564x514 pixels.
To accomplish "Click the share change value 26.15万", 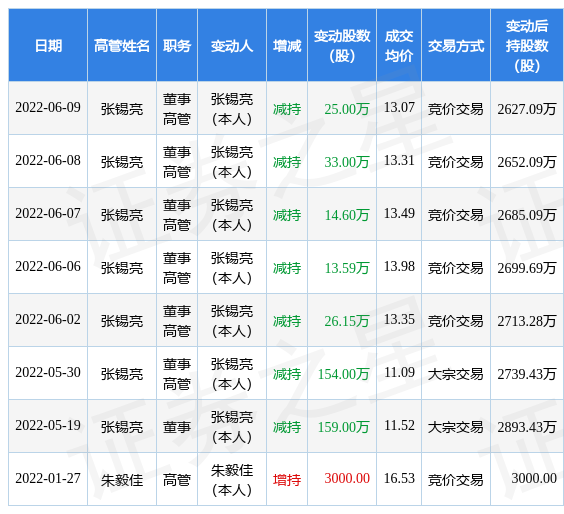I will click(x=347, y=321).
